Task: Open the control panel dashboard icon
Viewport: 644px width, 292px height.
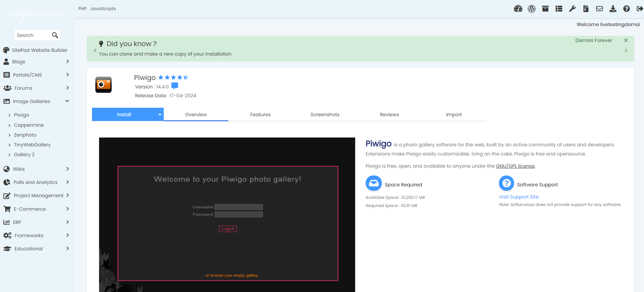Action: [x=518, y=9]
